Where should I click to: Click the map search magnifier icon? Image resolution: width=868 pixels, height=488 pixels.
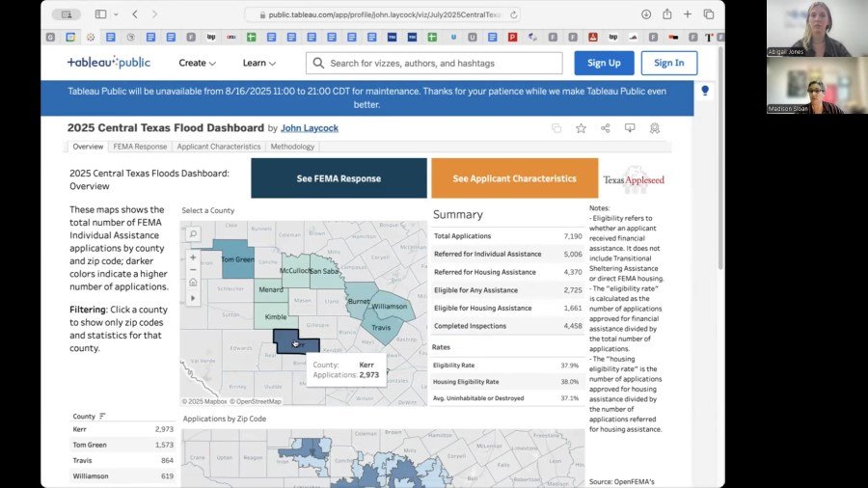pos(193,233)
